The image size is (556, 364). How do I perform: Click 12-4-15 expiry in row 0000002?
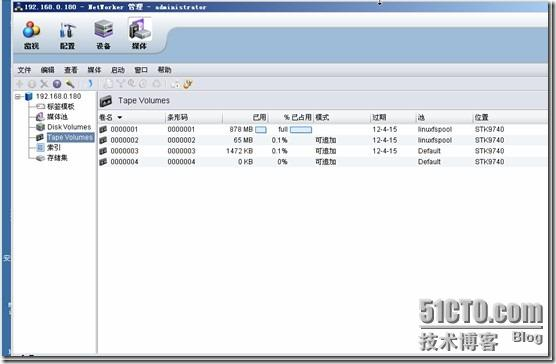[x=385, y=140]
